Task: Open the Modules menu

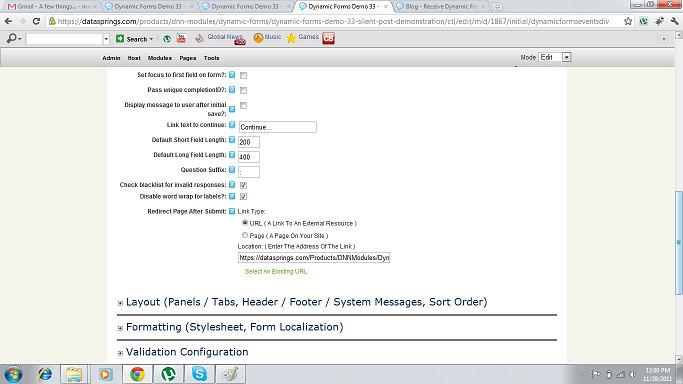Action: pos(159,58)
